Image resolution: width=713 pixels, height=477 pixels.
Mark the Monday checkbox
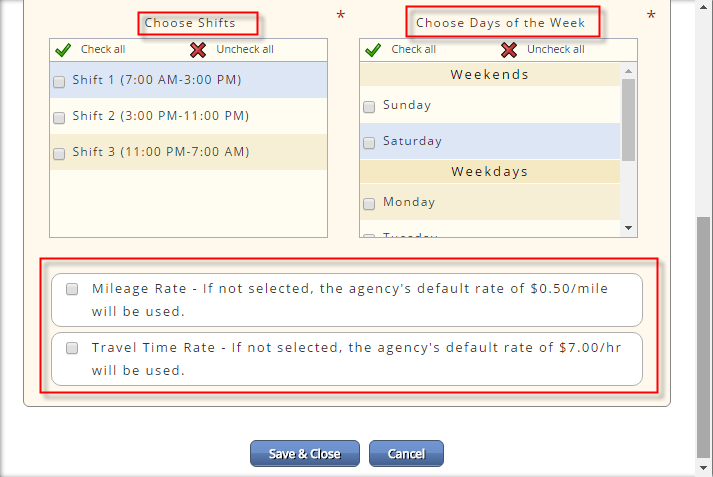coord(370,203)
